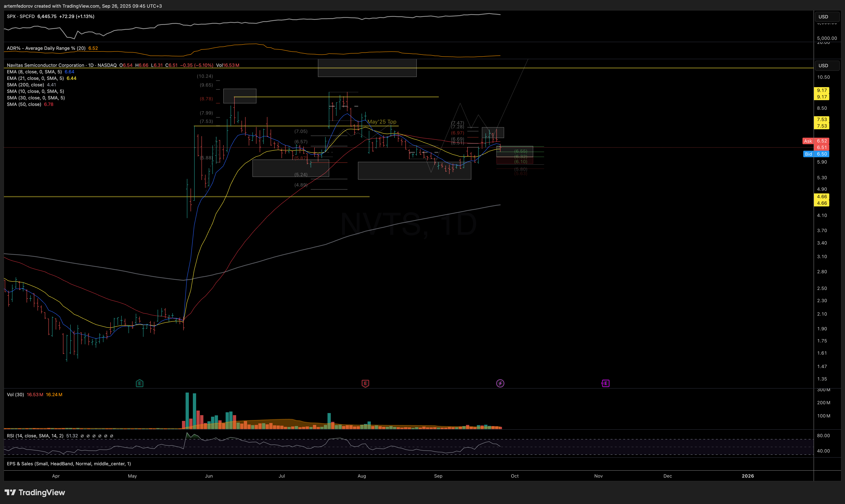The width and height of the screenshot is (845, 504).
Task: Click the Sep label on time axis
Action: click(438, 476)
